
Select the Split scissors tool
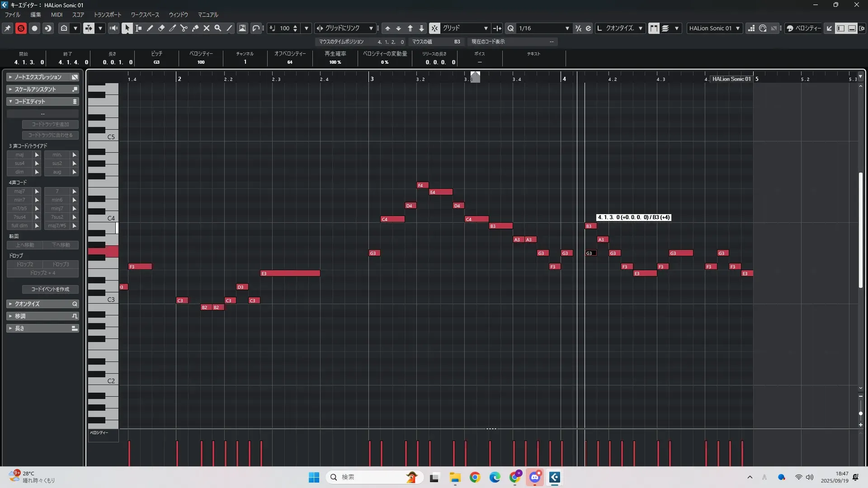click(184, 28)
